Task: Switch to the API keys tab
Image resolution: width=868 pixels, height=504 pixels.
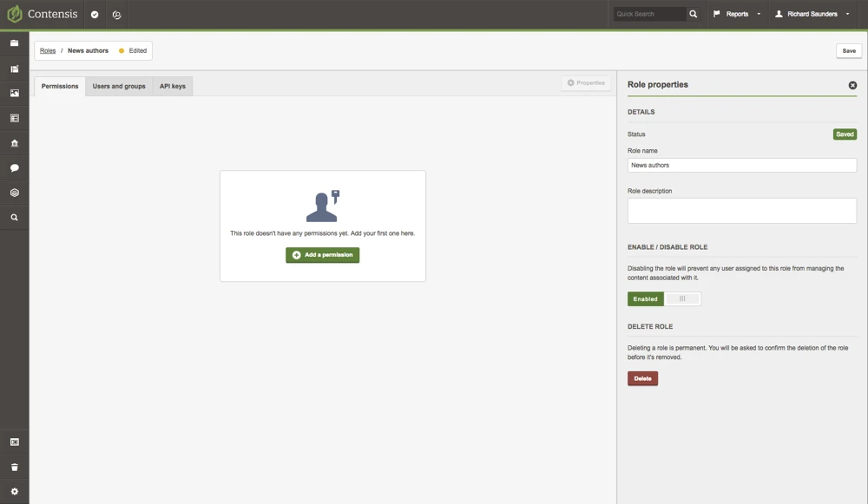Action: tap(173, 87)
